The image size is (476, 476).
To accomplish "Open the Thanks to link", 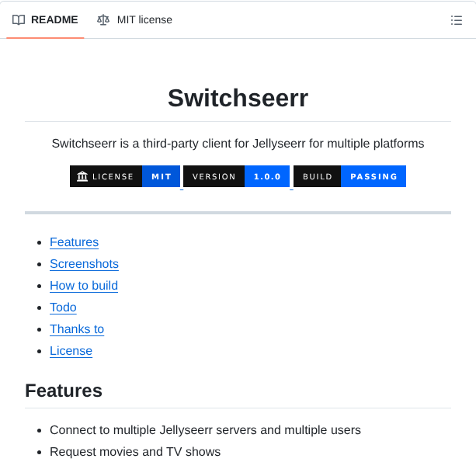I will [77, 329].
